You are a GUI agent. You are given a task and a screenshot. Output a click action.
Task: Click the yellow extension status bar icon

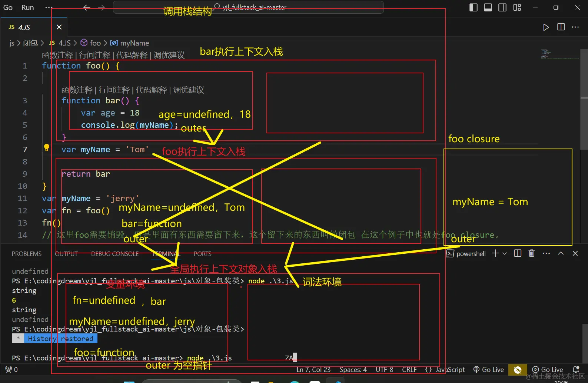(x=518, y=370)
